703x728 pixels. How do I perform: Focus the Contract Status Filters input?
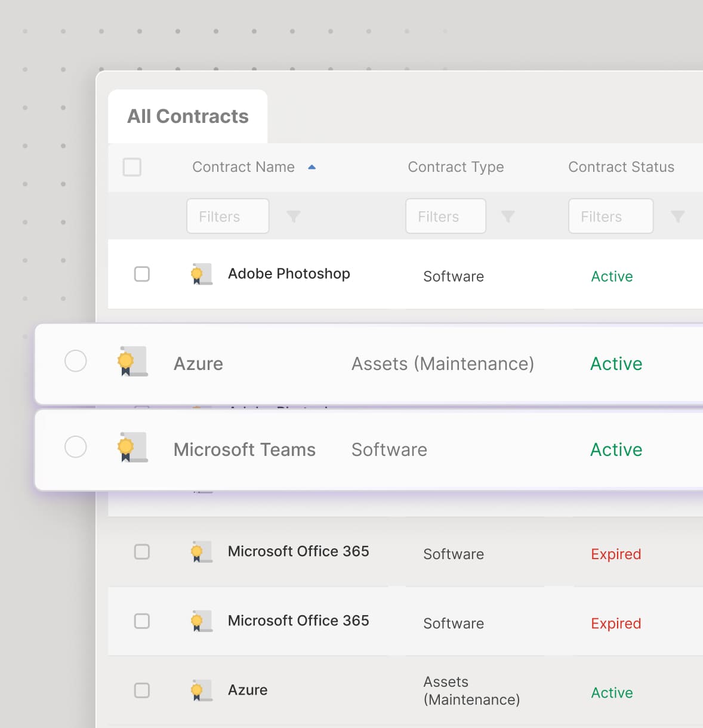pyautogui.click(x=611, y=216)
